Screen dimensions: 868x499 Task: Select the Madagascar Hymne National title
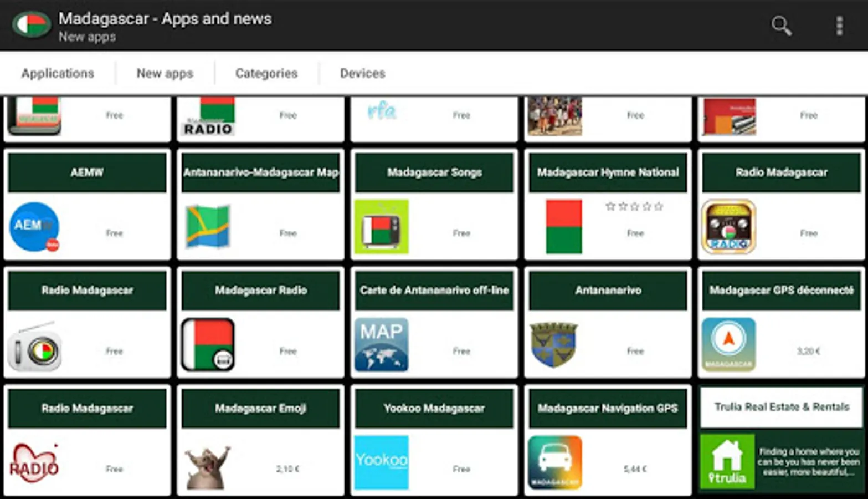click(x=608, y=172)
